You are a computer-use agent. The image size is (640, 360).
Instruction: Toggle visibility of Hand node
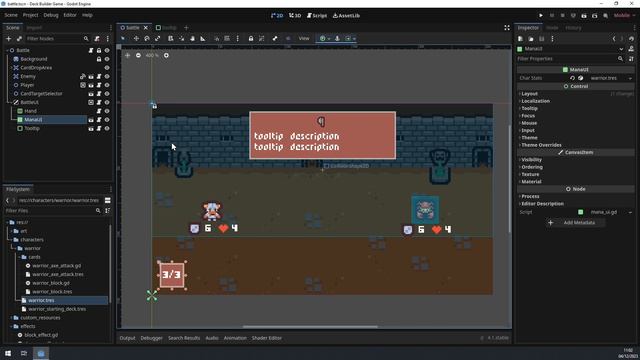[107, 111]
